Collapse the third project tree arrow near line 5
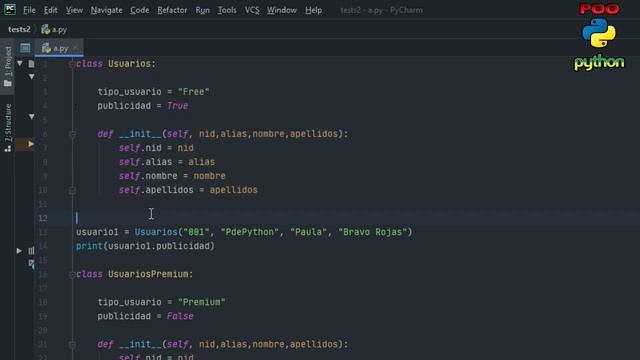The image size is (640, 360). (x=31, y=117)
